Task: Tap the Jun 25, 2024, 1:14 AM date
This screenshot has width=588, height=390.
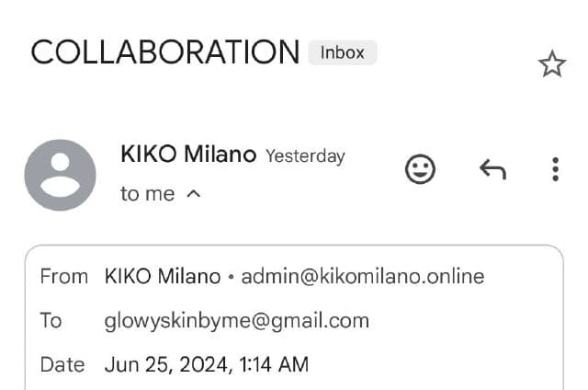Action: tap(207, 364)
